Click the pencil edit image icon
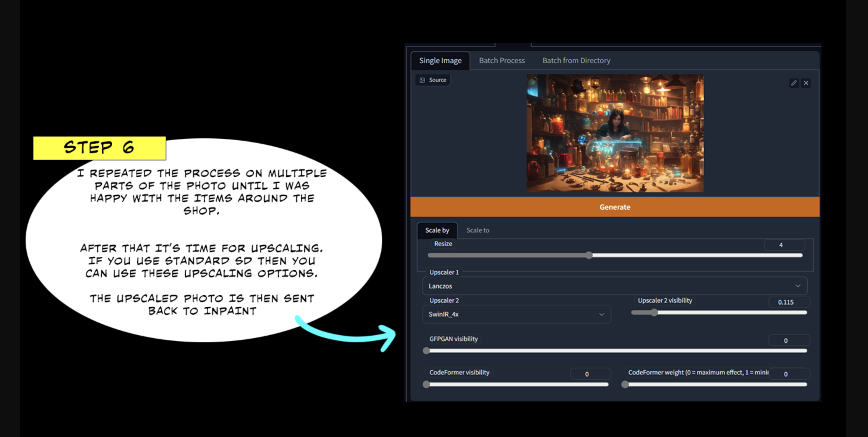 (794, 83)
